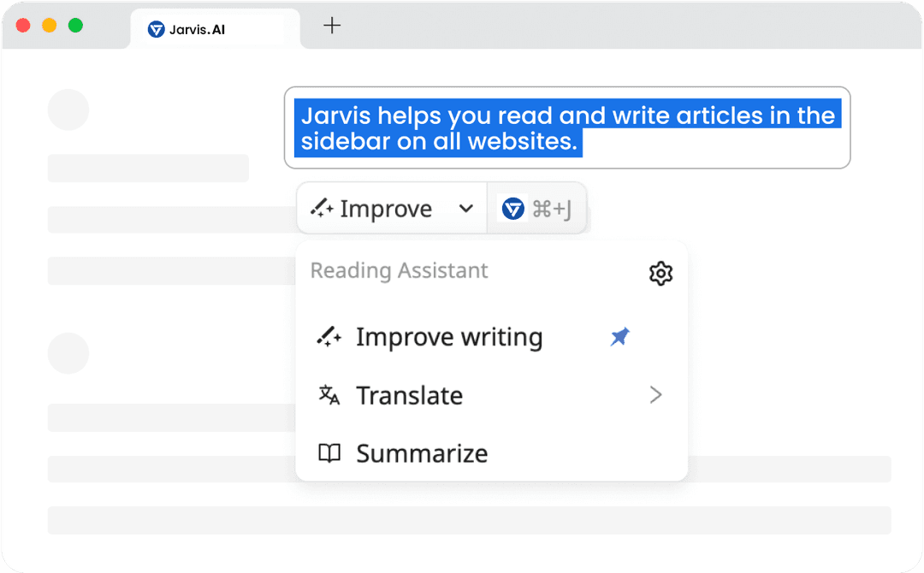The image size is (924, 573).
Task: Click the translate language icon
Action: click(329, 394)
